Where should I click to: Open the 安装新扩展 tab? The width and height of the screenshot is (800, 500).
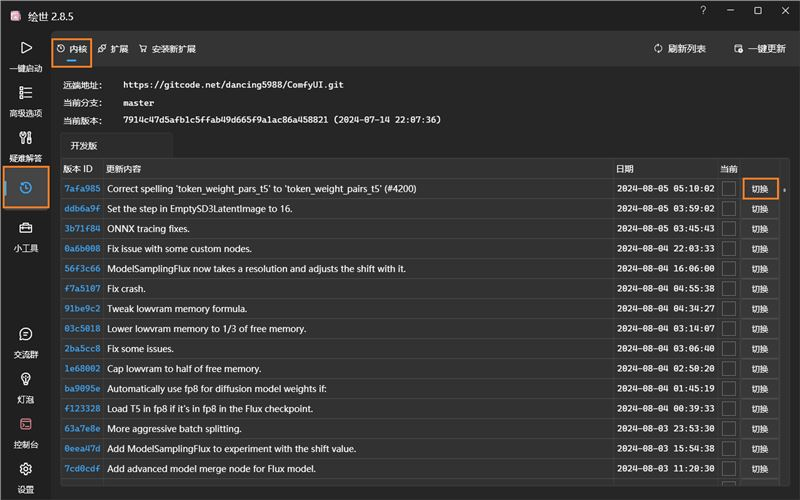[167, 48]
